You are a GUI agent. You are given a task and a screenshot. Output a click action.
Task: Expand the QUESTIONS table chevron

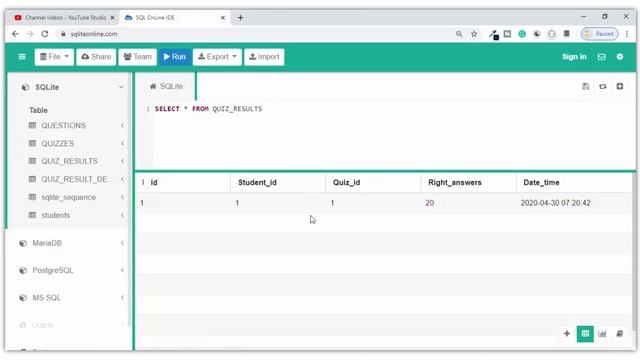click(122, 125)
